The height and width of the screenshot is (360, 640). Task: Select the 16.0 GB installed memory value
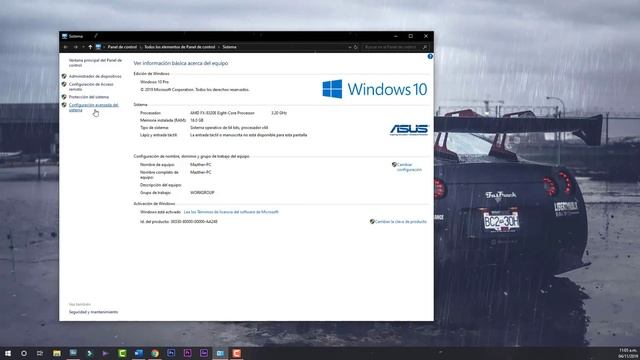(197, 120)
